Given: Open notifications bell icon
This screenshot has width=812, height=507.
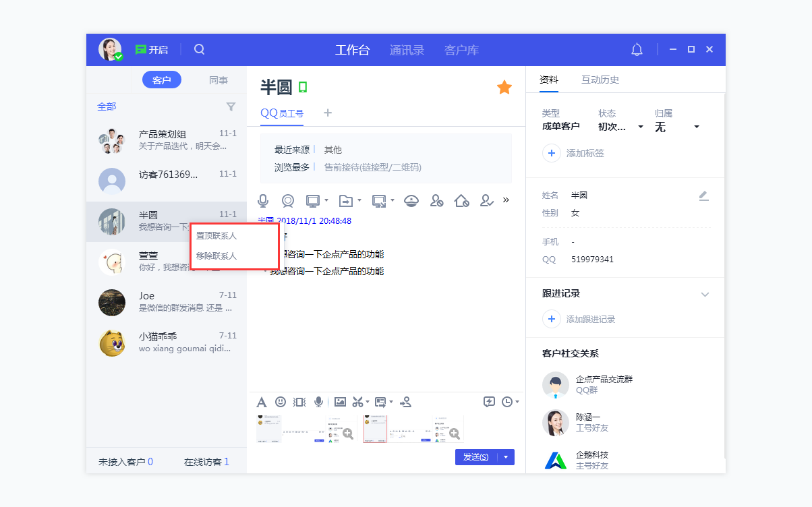Looking at the screenshot, I should [637, 49].
